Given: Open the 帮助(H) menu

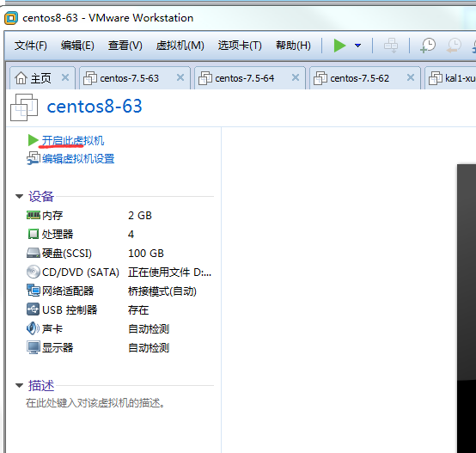Looking at the screenshot, I should coord(293,46).
